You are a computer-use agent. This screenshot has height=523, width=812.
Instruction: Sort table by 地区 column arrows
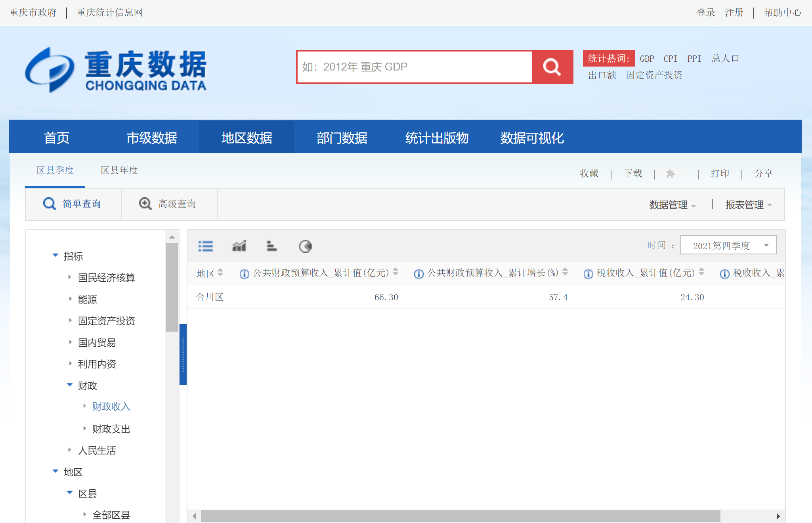(220, 273)
